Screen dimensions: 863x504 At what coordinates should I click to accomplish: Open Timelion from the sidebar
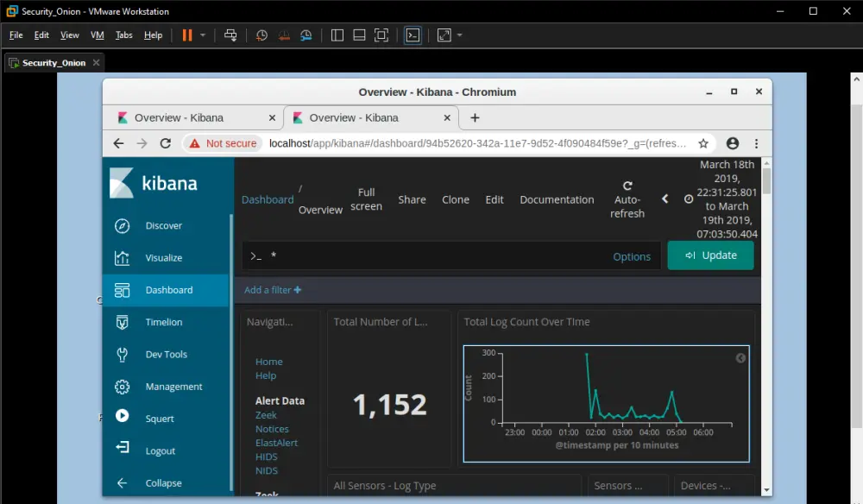click(165, 322)
